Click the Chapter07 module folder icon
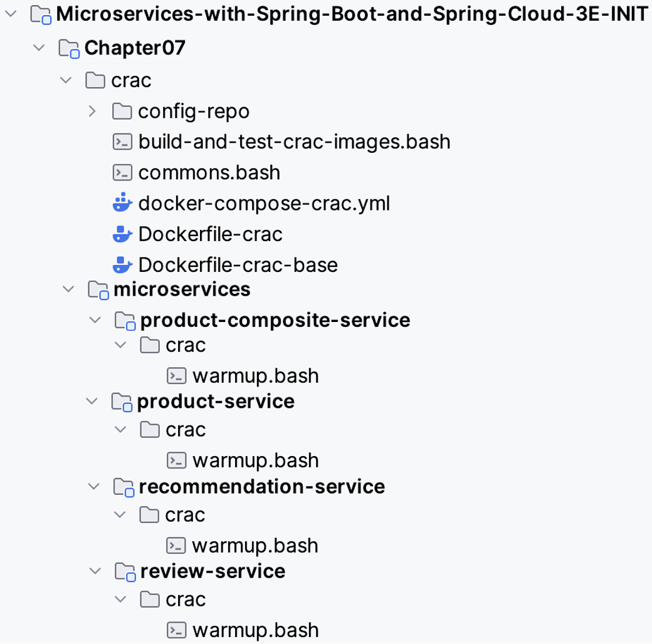 click(68, 49)
